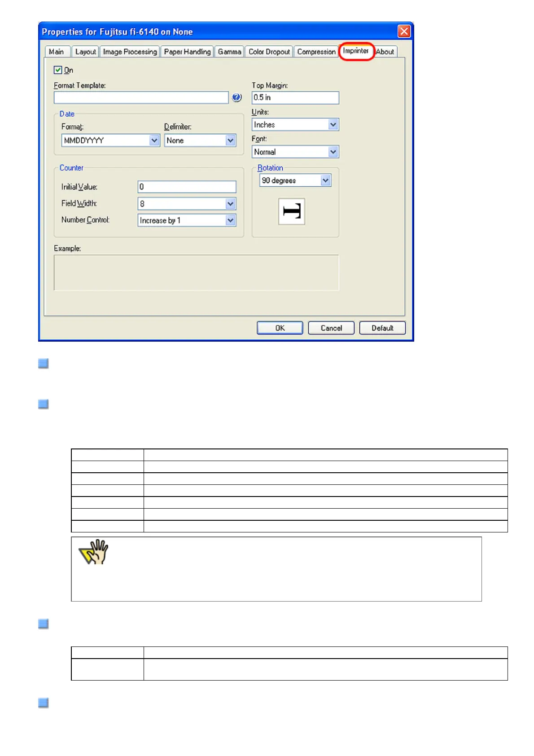Screen dimensions: 534x756
Task: Click the rotation preview icon
Action: [292, 211]
